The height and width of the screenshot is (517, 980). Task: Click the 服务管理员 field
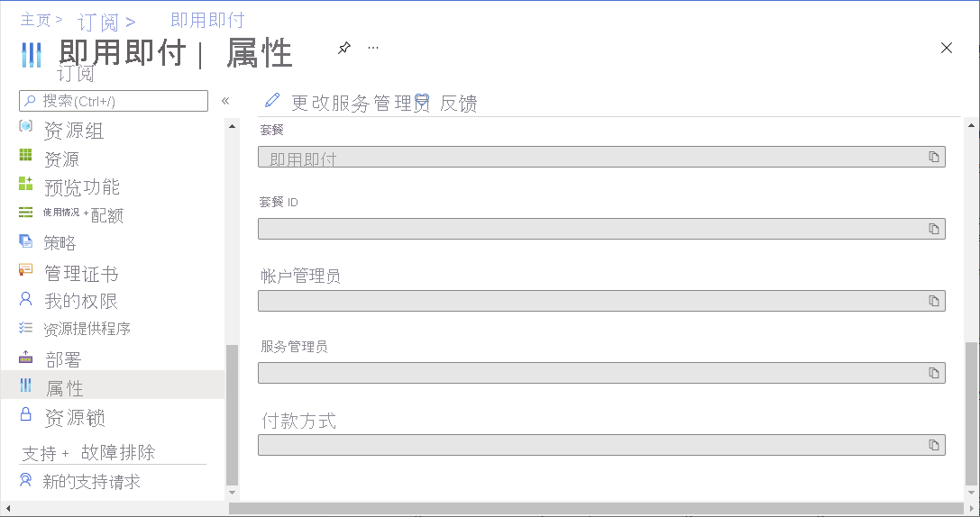[x=601, y=373]
